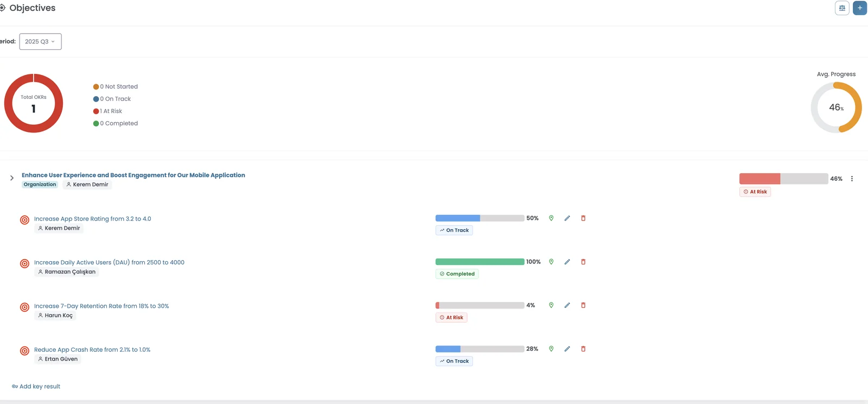This screenshot has width=868, height=404.
Task: Delete Reduce App Crash Rate key result
Action: [583, 349]
